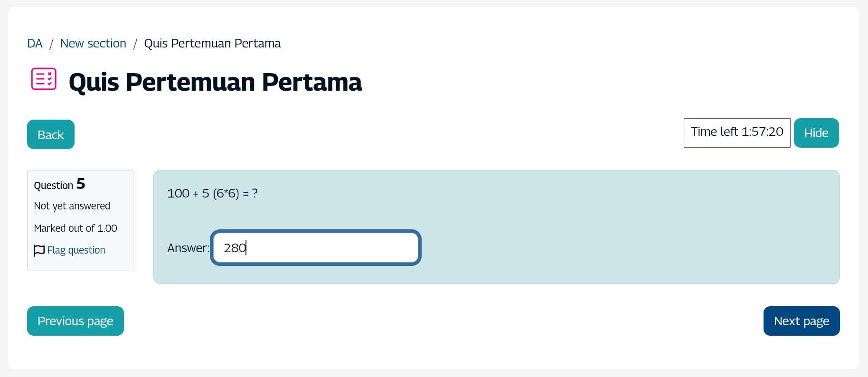
Task: Flag question using the text link
Action: click(76, 250)
